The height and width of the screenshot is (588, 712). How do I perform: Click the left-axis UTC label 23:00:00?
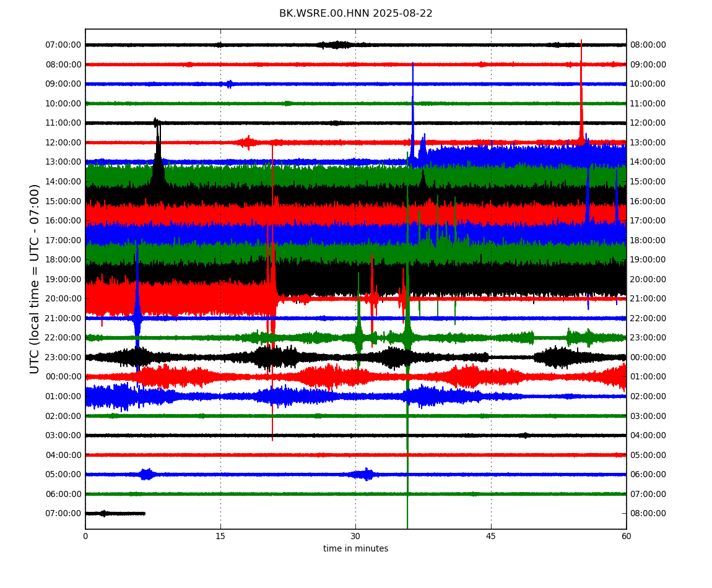63,357
